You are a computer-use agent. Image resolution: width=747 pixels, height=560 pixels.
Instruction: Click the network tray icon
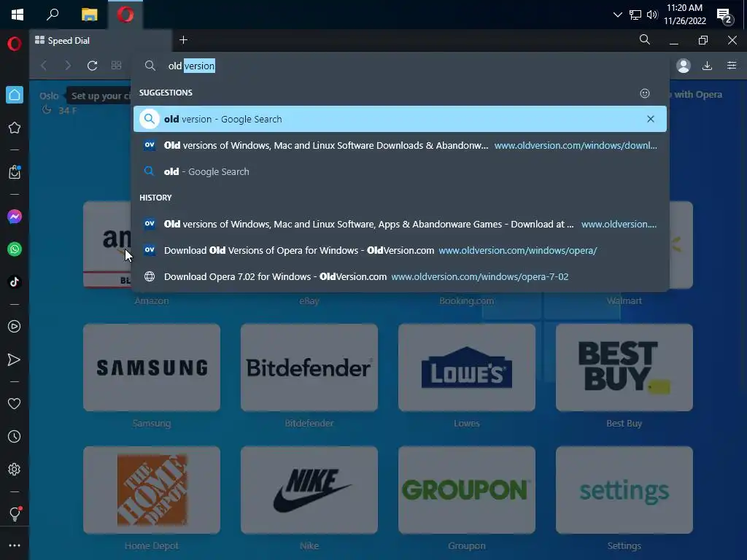[635, 15]
